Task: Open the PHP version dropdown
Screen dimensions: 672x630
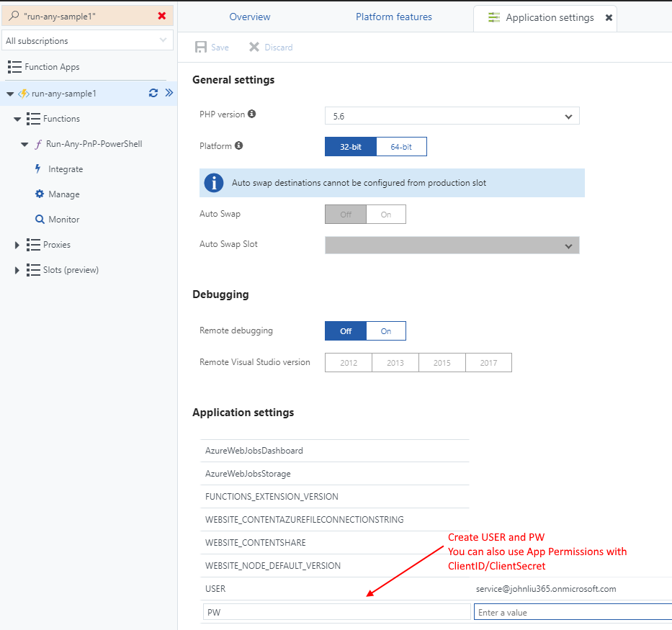Action: (452, 116)
